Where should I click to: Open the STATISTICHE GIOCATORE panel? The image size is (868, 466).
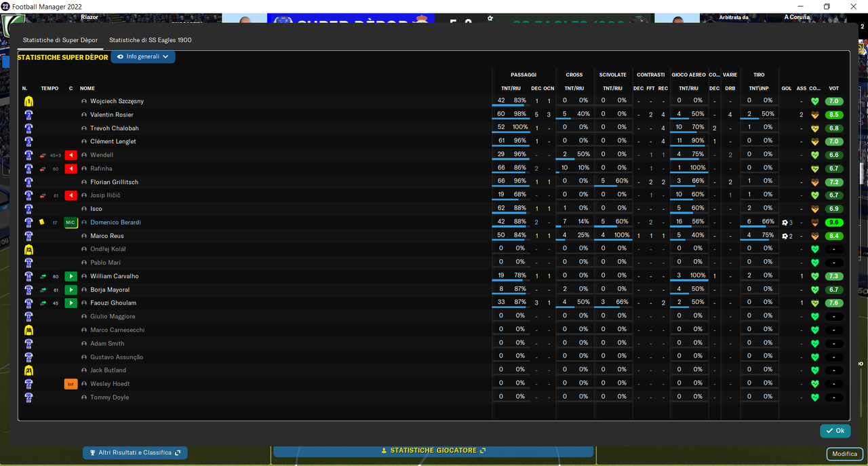click(x=433, y=450)
